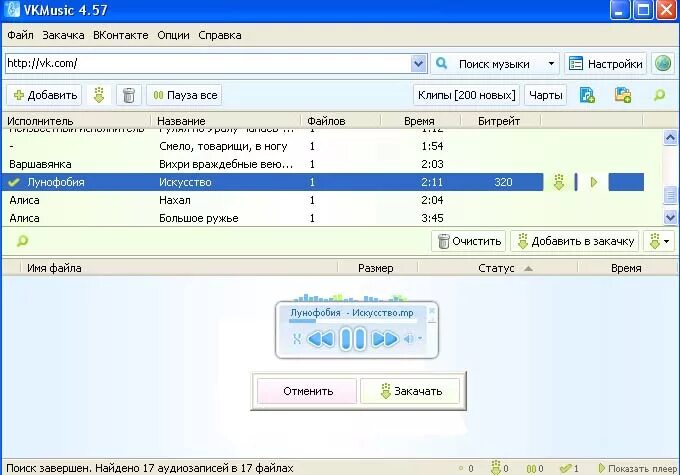Open the Закачка menu
Image resolution: width=680 pixels, height=475 pixels.
point(63,35)
